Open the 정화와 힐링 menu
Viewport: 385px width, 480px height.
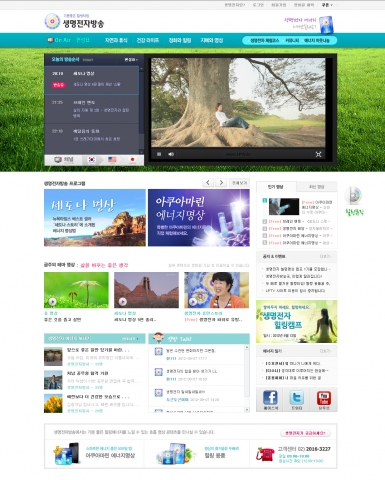pos(180,40)
